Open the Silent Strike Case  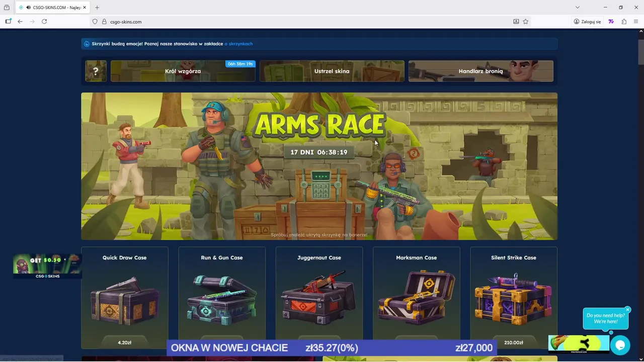(x=514, y=298)
